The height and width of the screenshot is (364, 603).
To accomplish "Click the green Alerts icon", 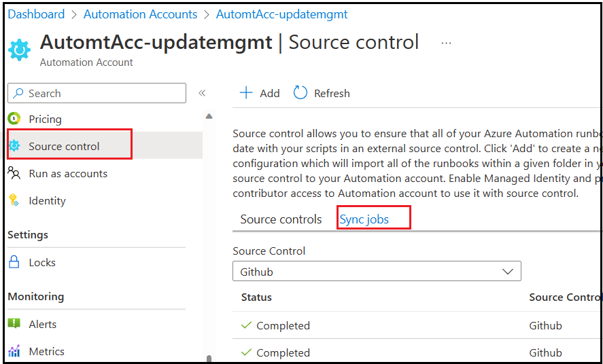I will [x=14, y=324].
